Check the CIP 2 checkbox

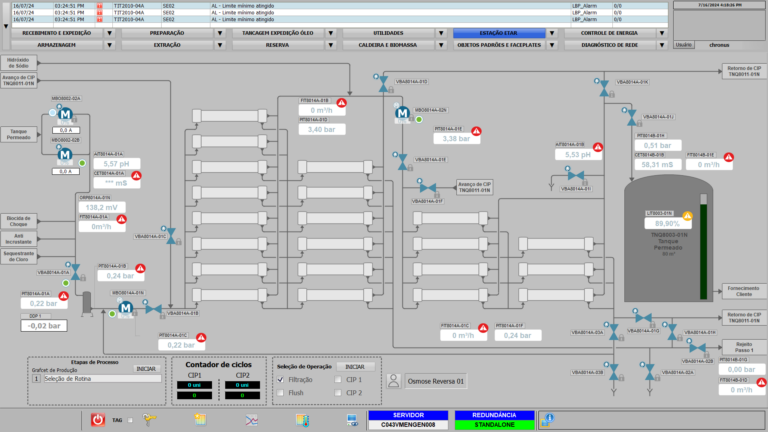tap(338, 393)
